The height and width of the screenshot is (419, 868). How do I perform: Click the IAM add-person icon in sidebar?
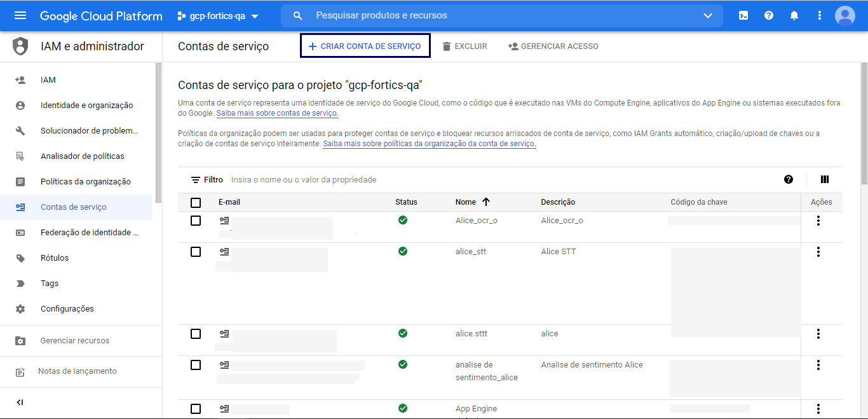[x=20, y=80]
